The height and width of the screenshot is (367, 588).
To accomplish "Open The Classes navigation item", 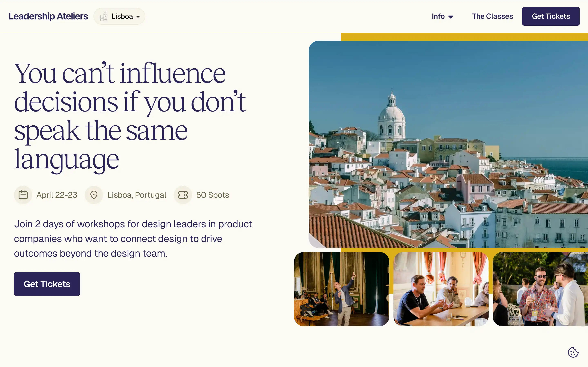I will [x=492, y=16].
